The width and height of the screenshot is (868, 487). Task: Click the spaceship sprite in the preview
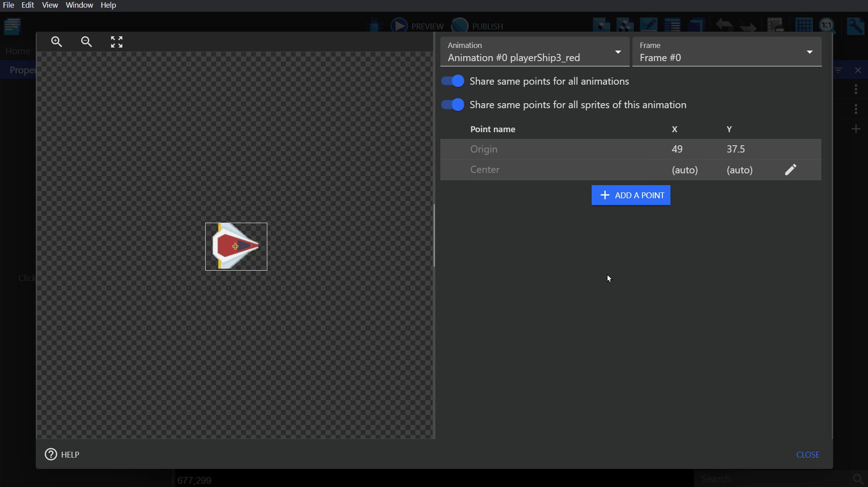(236, 246)
